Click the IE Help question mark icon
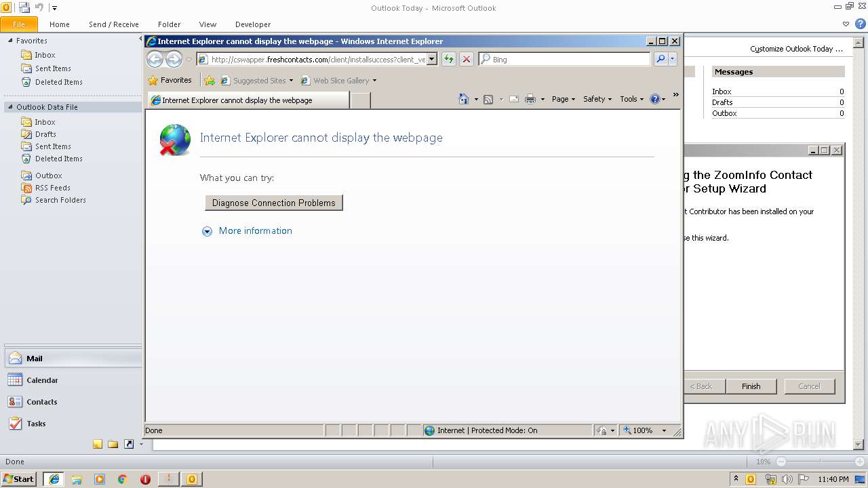The image size is (868, 488). click(x=654, y=99)
